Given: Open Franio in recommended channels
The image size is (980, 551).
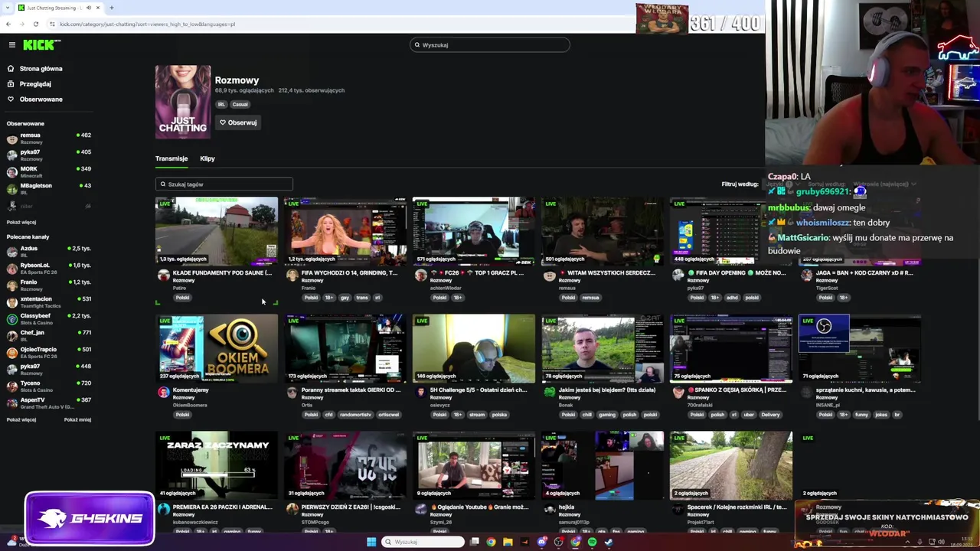Looking at the screenshot, I should [47, 285].
